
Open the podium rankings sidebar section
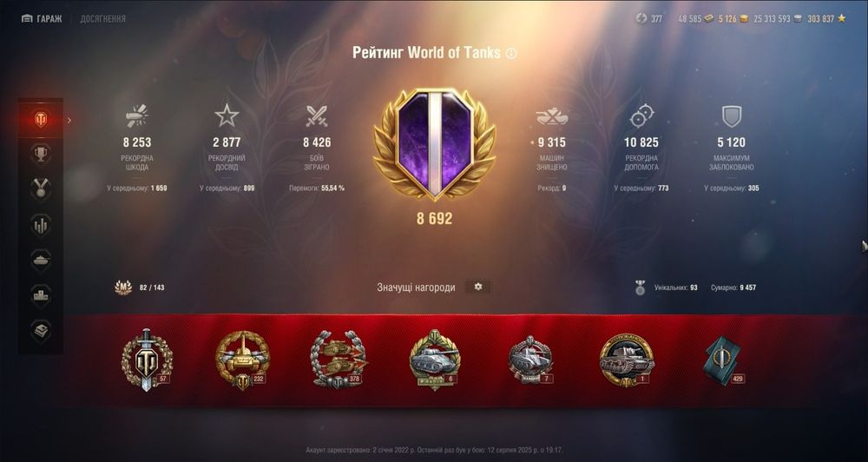[41, 296]
